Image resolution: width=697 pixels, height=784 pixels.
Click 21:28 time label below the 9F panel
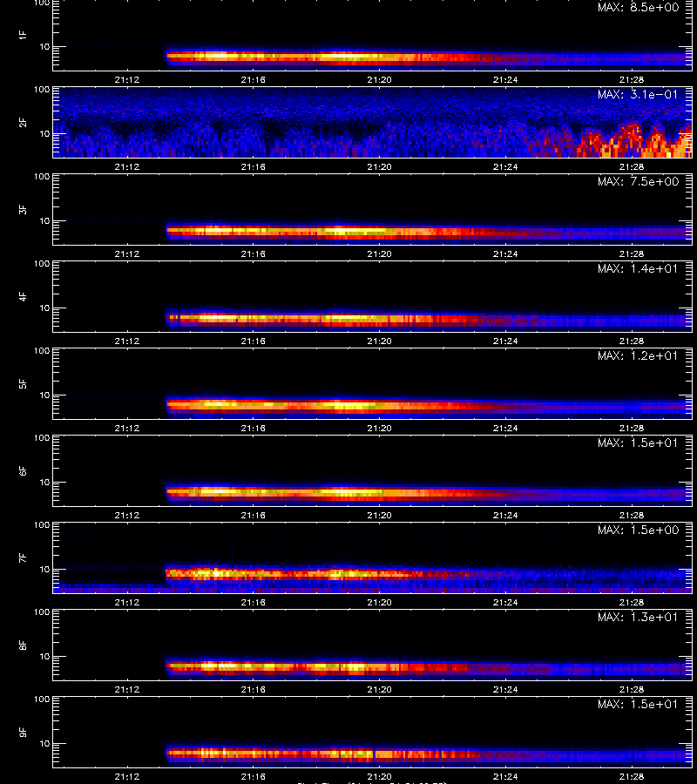coord(632,776)
